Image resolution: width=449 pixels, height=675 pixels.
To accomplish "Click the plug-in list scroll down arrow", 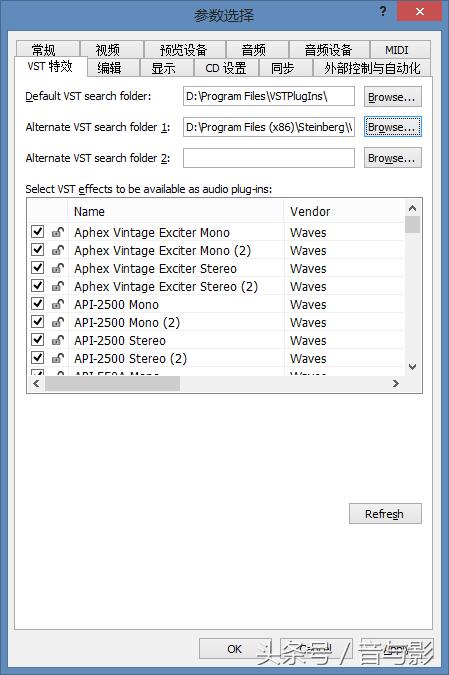I will coord(412,367).
